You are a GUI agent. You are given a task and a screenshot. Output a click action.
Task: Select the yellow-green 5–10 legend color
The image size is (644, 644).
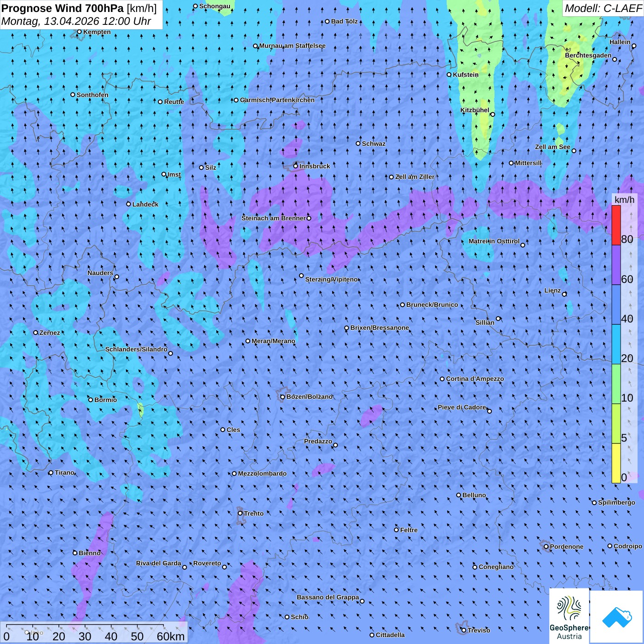(x=616, y=424)
